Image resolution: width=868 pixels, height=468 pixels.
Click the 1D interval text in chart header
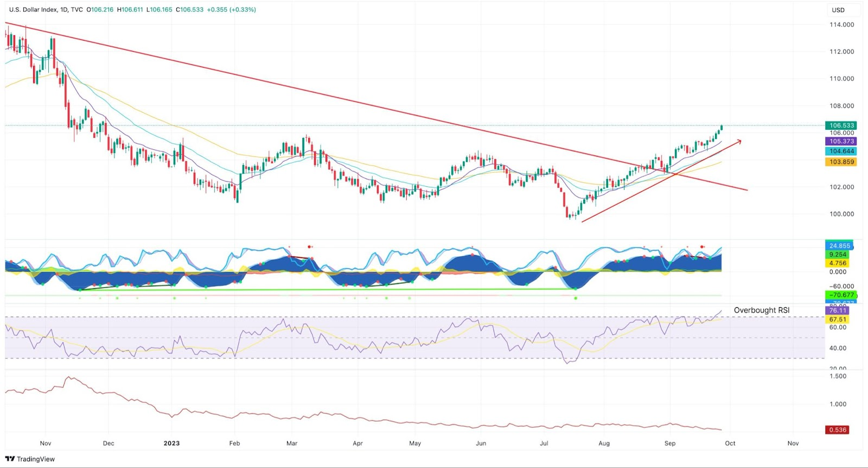click(x=65, y=10)
